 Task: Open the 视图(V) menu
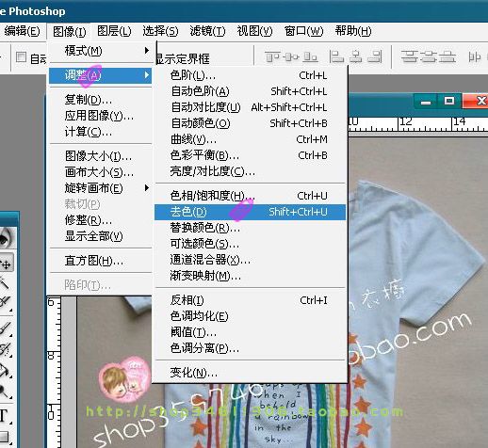(x=254, y=31)
